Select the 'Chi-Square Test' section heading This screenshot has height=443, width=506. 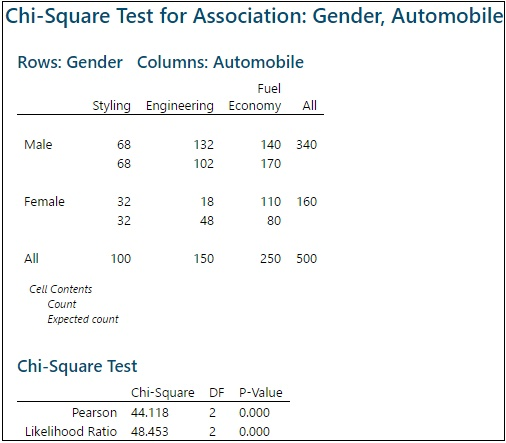77,366
